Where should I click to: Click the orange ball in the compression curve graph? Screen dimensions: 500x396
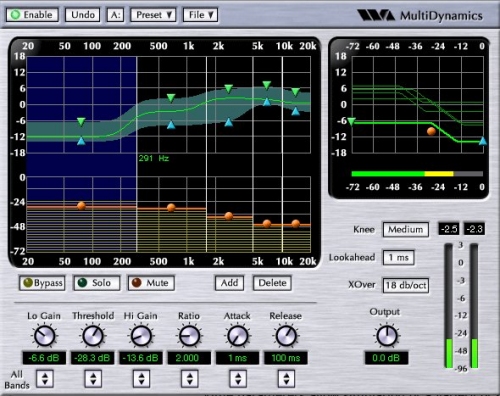pyautogui.click(x=431, y=131)
